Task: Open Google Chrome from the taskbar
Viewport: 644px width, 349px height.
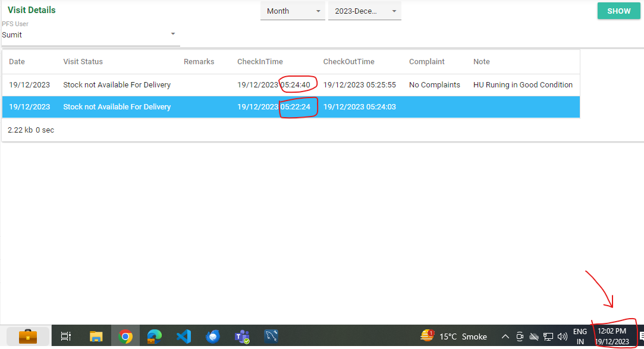Action: [x=125, y=337]
